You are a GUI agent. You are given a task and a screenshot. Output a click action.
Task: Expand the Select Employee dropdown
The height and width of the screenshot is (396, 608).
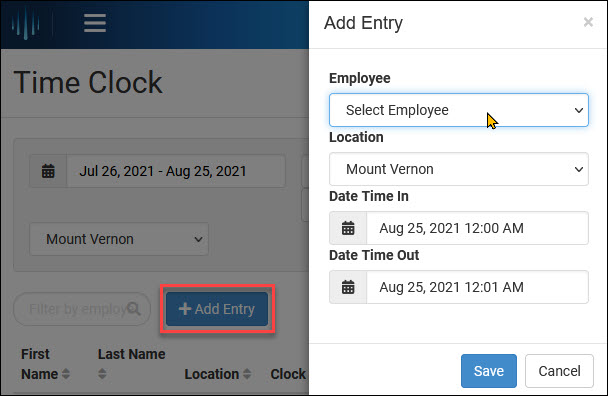click(x=459, y=110)
